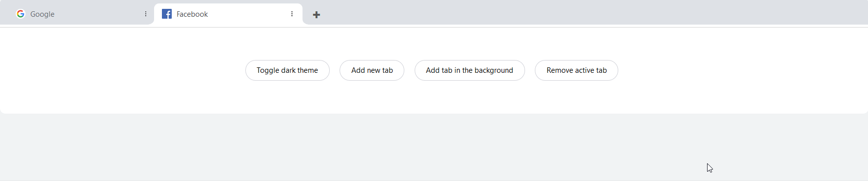
Task: Toggle dark theme
Action: pos(288,70)
